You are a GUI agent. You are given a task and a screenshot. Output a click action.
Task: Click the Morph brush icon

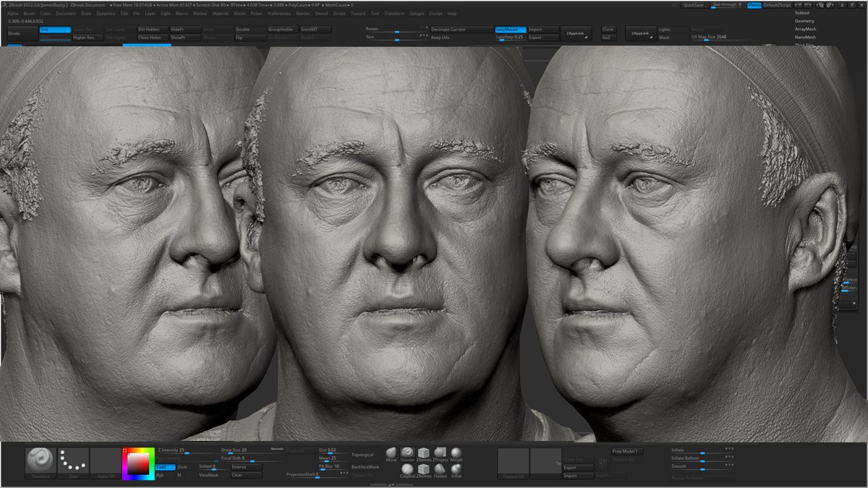456,454
